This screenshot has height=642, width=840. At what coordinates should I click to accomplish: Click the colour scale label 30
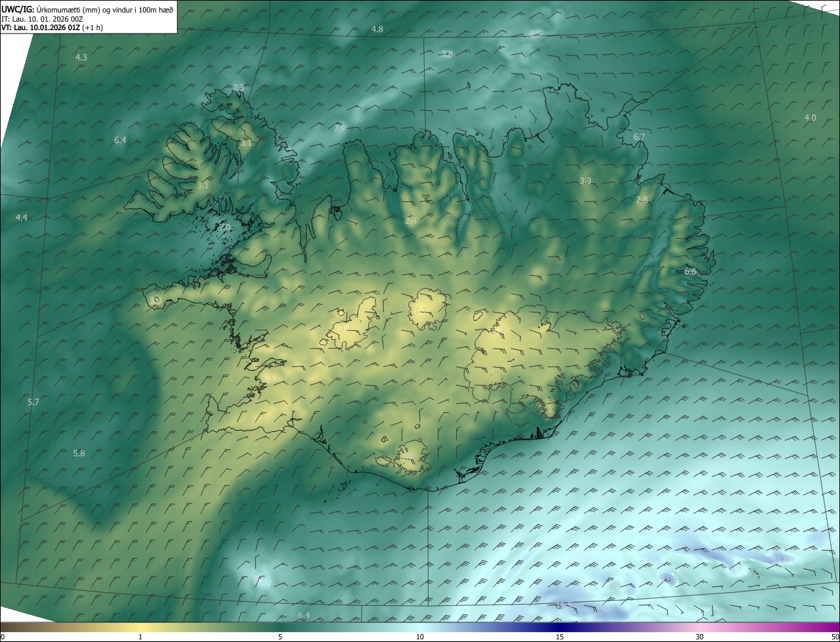(700, 637)
